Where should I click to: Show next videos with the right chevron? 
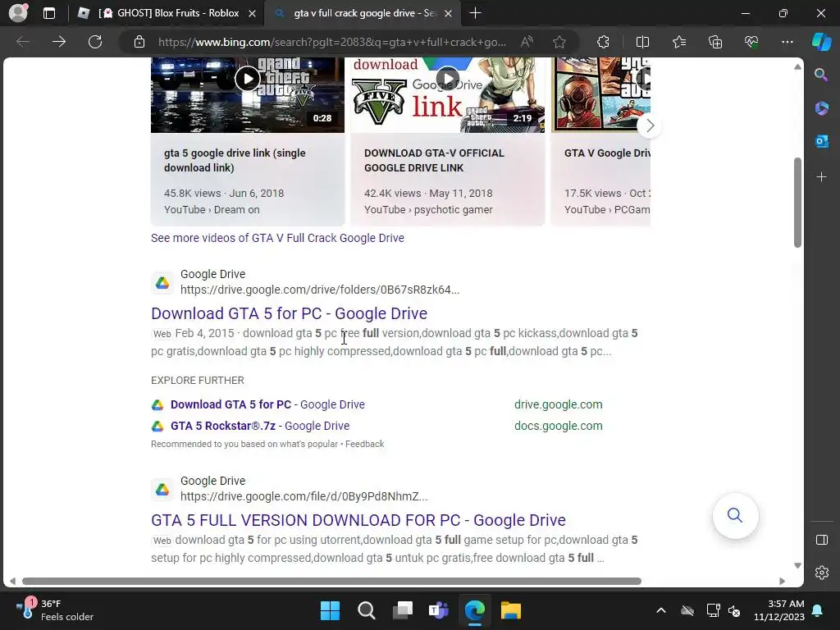pyautogui.click(x=650, y=126)
